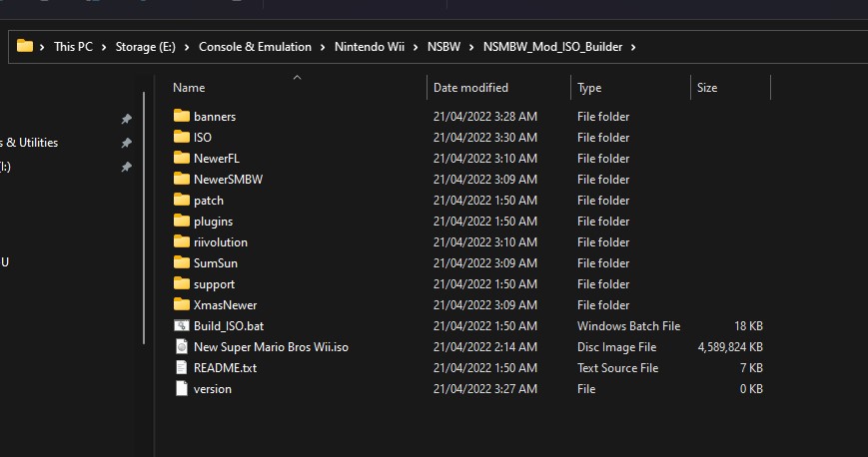This screenshot has height=457, width=868.
Task: Select the plugins folder icon
Action: 182,221
